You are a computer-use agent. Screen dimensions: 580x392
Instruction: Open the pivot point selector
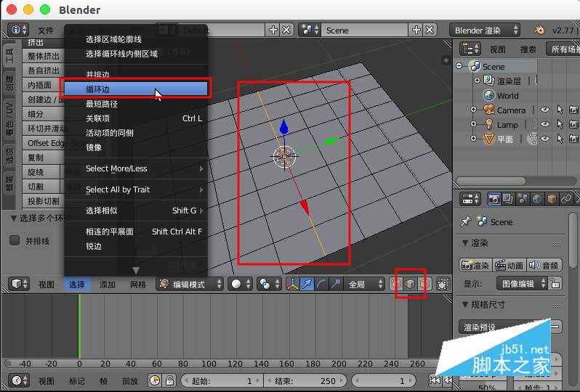point(268,284)
